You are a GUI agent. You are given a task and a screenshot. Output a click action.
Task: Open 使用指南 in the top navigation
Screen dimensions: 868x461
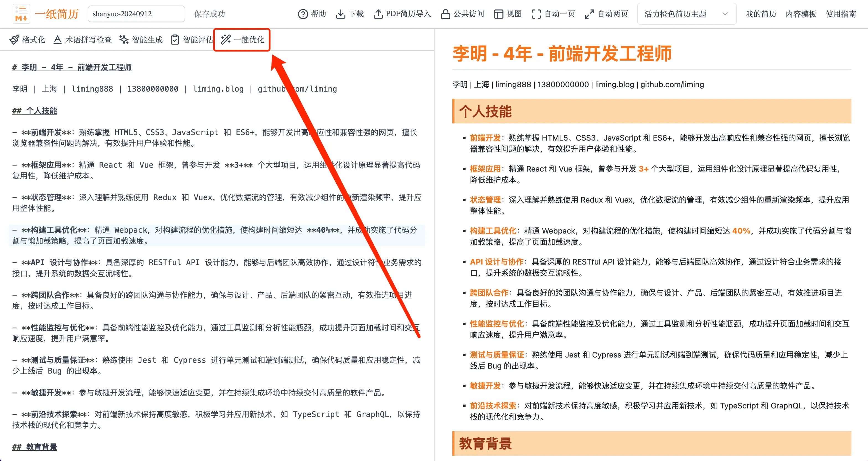click(840, 14)
